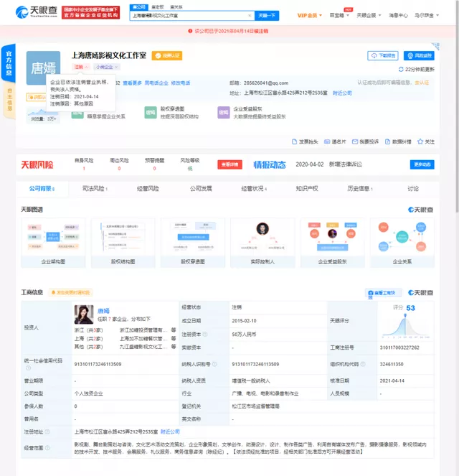This screenshot has height=476, width=459.
Task: Click the 天眼一下 search button
Action: point(266,15)
